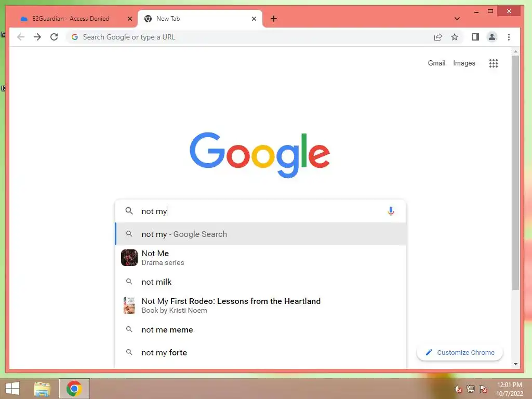Click the Not My First Rodeo book cover
This screenshot has width=532, height=399.
point(129,305)
